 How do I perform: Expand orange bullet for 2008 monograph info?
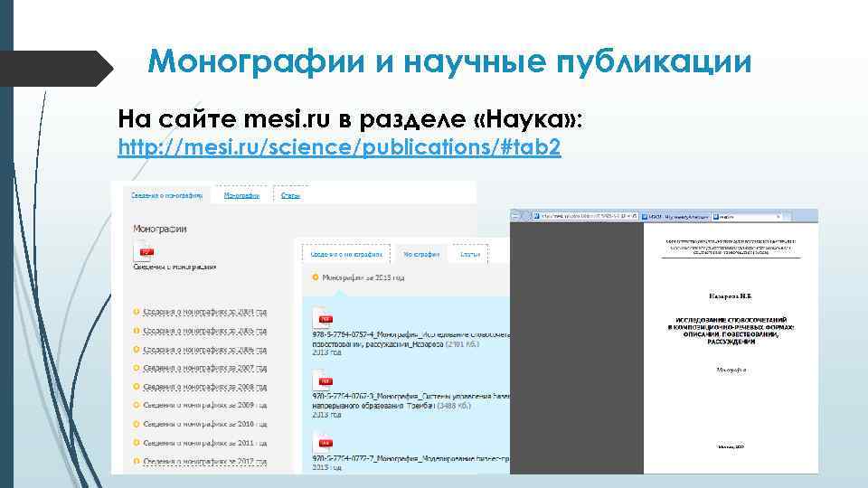(137, 387)
